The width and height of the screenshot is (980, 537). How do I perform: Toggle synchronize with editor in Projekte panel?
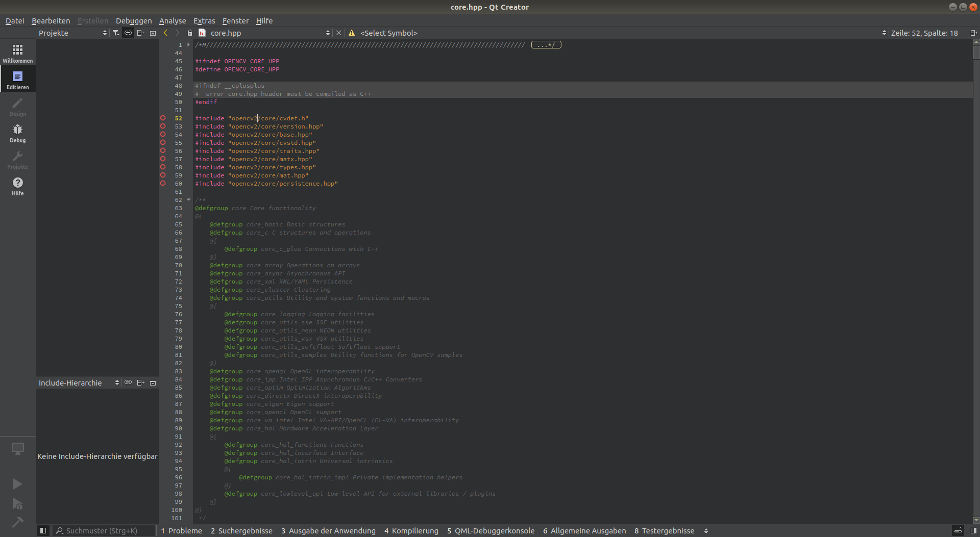pyautogui.click(x=128, y=33)
